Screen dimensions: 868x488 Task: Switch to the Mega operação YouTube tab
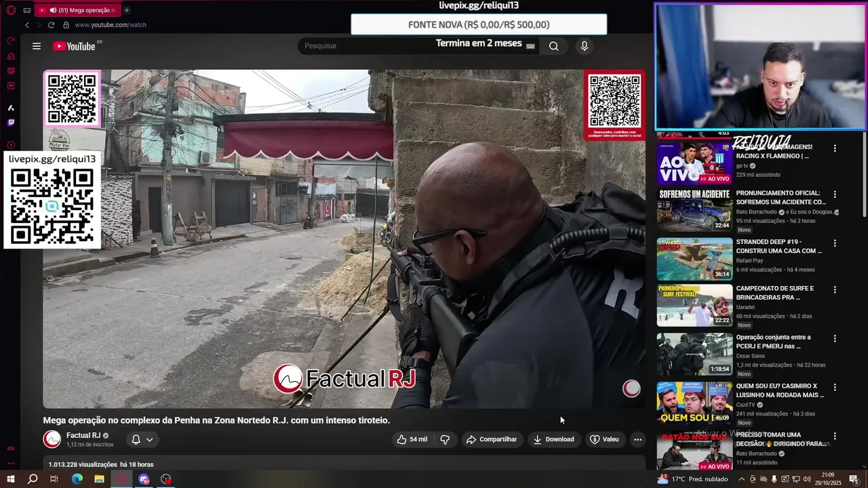(x=77, y=10)
